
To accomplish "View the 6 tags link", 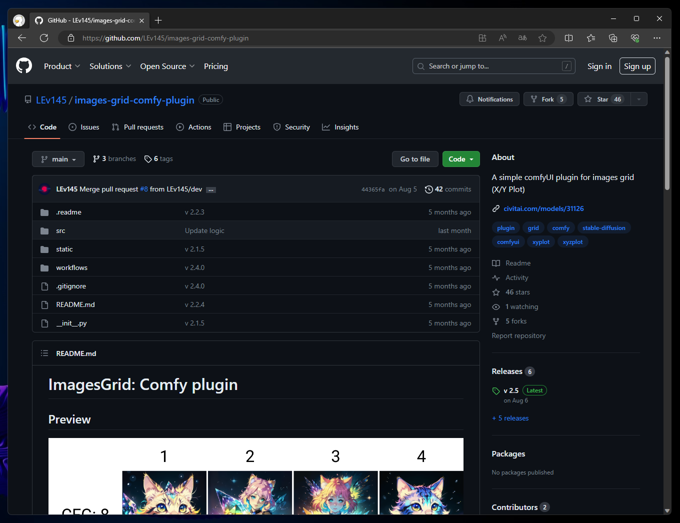I will pyautogui.click(x=158, y=159).
